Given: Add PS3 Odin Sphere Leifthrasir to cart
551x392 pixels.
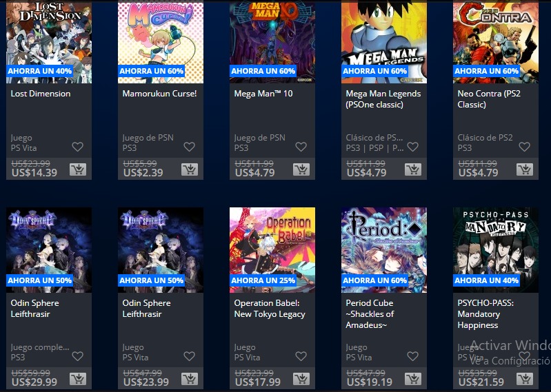Looking at the screenshot, I should point(78,379).
